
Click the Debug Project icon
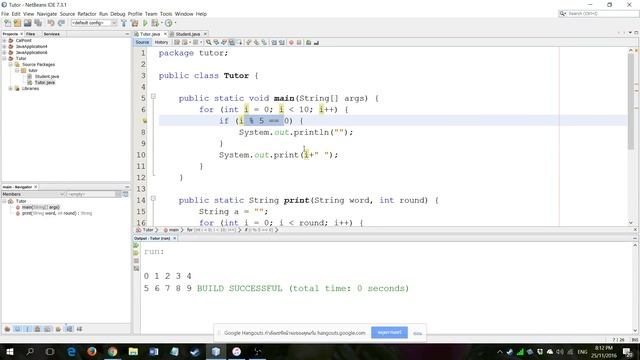click(155, 23)
